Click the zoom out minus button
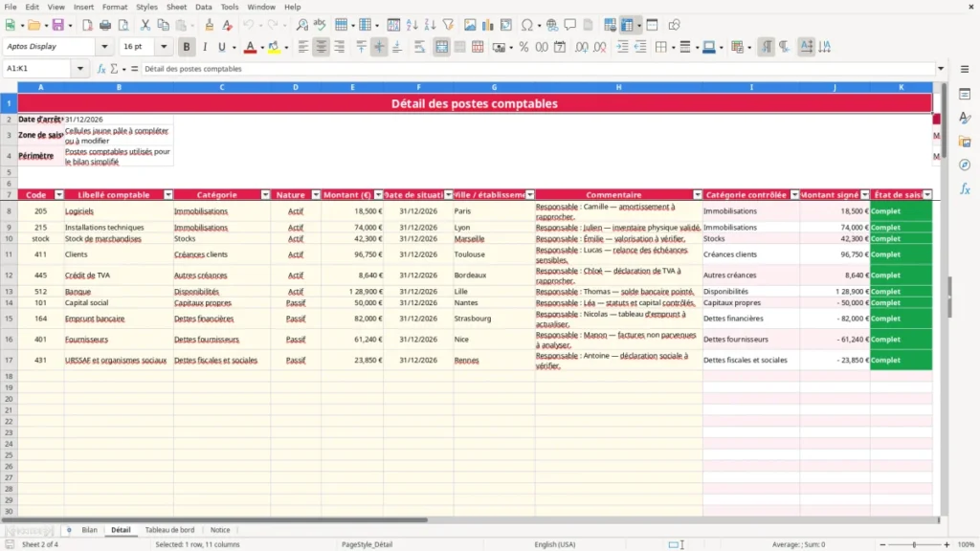This screenshot has width=980, height=551. pos(882,544)
